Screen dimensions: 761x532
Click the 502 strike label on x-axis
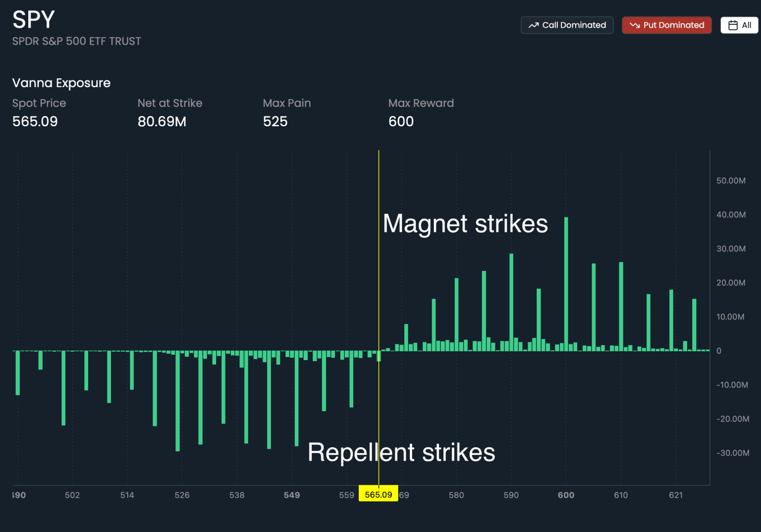tap(72, 495)
